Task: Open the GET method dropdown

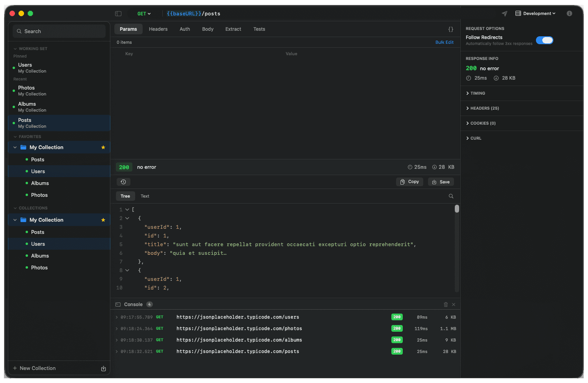Action: (144, 13)
